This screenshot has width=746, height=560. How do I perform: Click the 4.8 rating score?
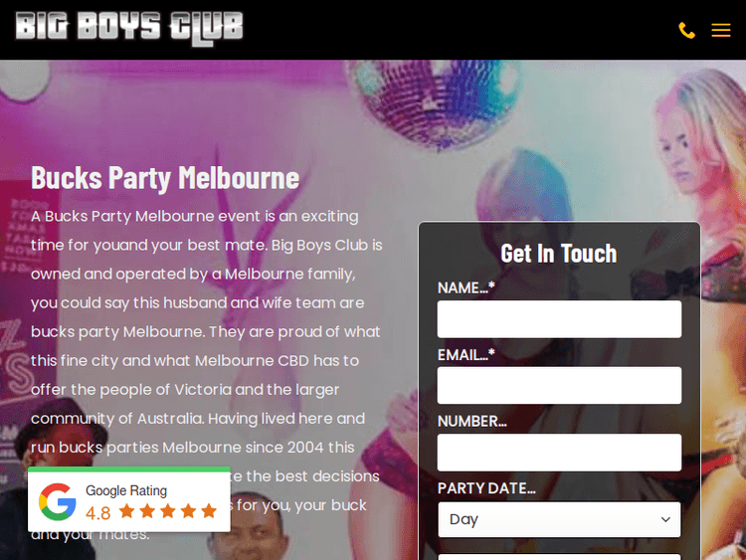coord(98,513)
